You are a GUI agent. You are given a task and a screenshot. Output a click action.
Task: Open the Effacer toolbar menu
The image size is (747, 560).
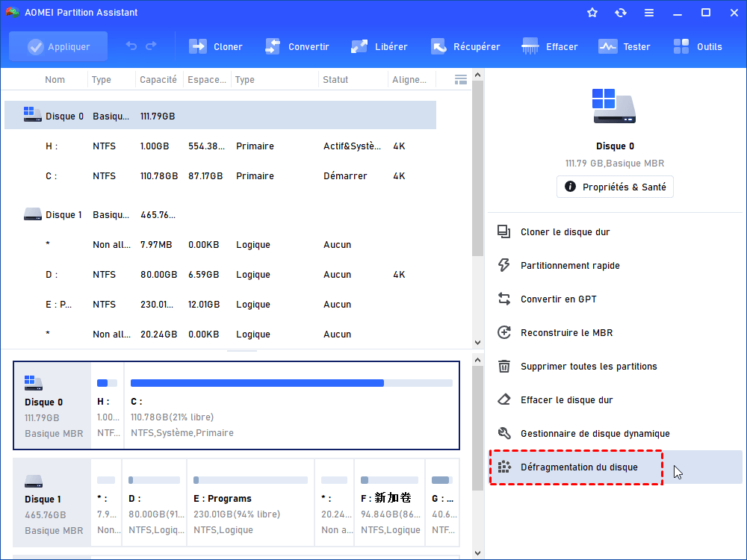tap(550, 46)
